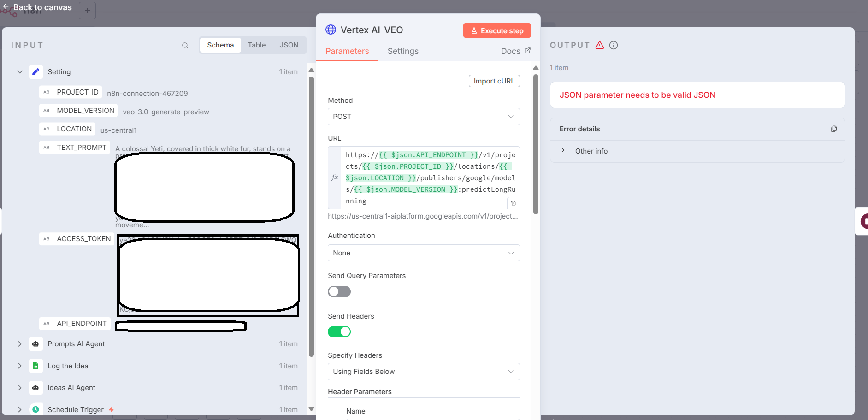The height and width of the screenshot is (420, 868).
Task: Collapse the Setting input node
Action: (20, 72)
